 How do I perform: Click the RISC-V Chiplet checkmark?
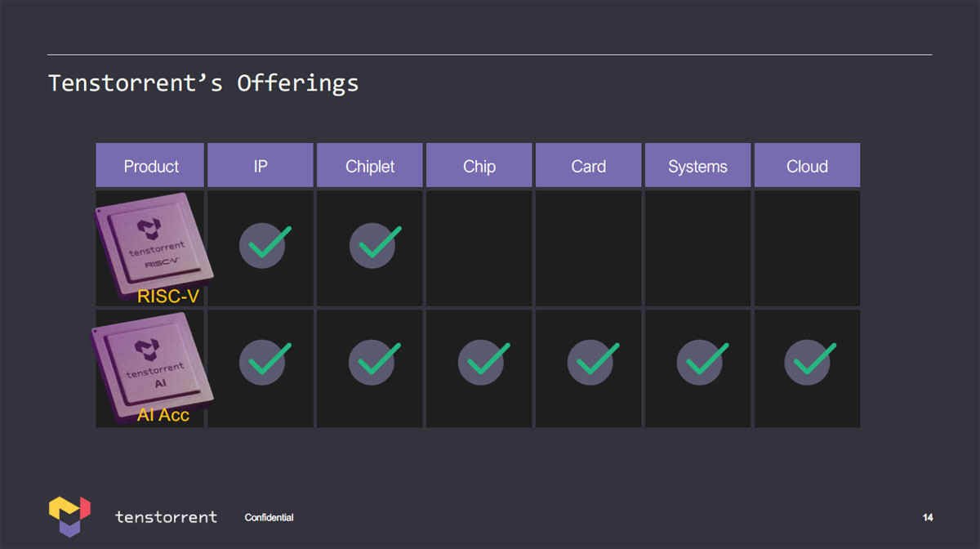[x=374, y=244]
